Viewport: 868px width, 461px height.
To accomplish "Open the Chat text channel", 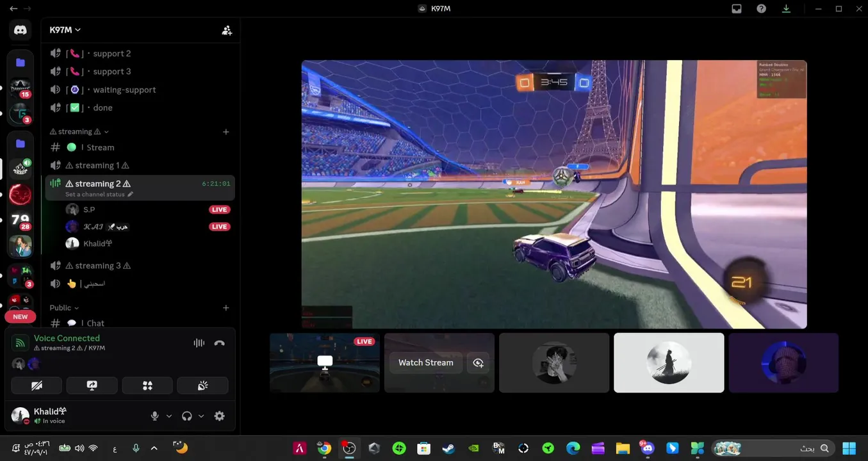I will [140, 323].
